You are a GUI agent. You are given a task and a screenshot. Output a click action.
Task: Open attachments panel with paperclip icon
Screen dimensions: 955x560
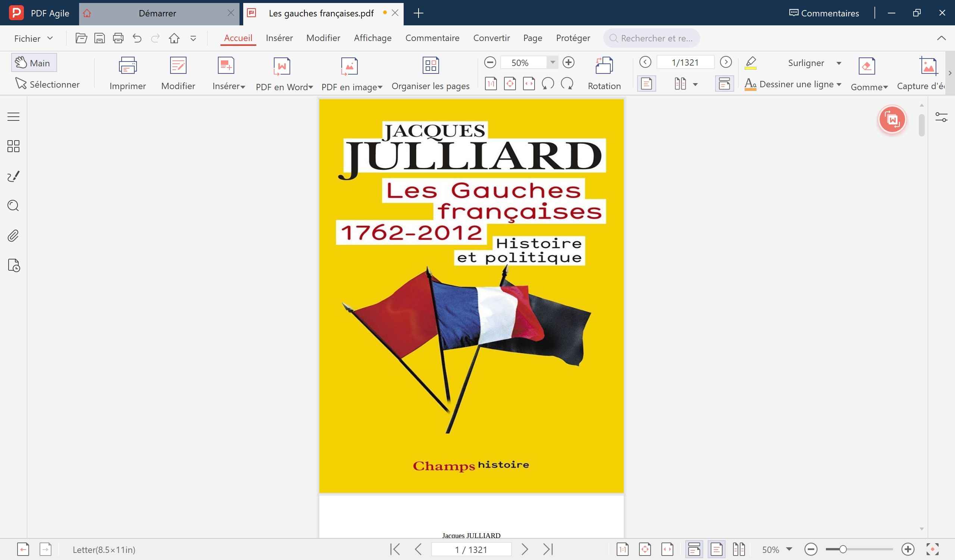(13, 236)
